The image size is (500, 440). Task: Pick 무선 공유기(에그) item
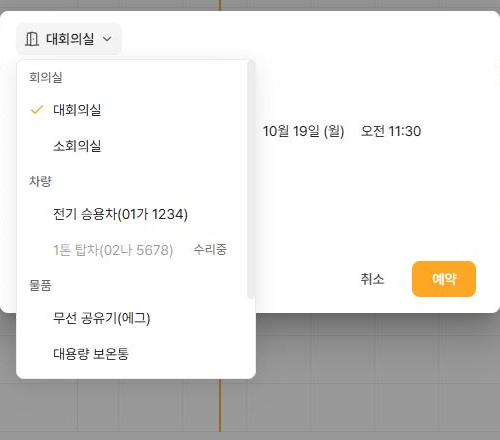(132, 318)
